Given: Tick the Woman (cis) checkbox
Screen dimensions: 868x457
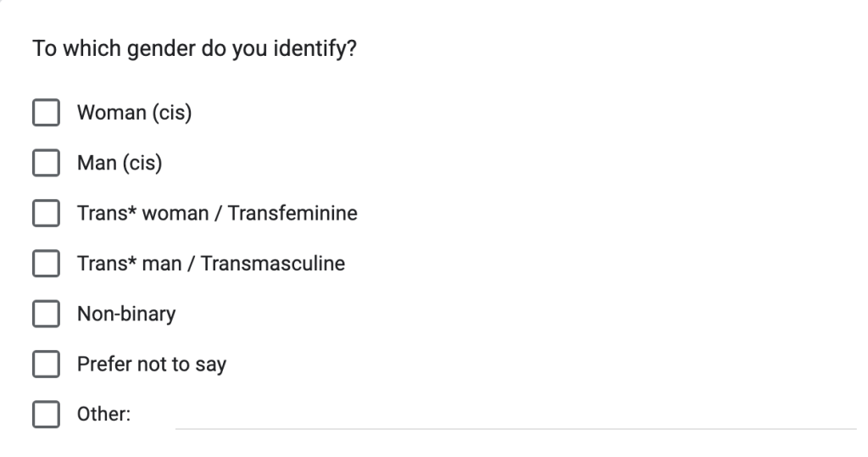Looking at the screenshot, I should 46,113.
